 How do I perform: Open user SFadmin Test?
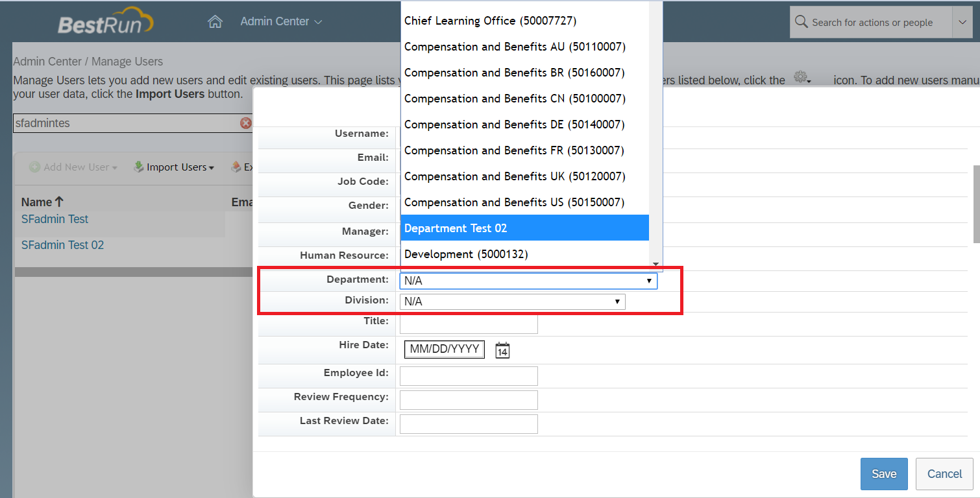click(x=55, y=219)
